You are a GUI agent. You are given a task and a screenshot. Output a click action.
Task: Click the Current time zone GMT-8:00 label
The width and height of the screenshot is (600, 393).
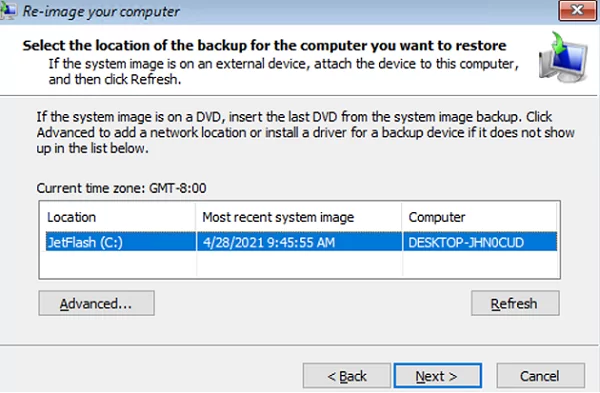[x=121, y=188]
